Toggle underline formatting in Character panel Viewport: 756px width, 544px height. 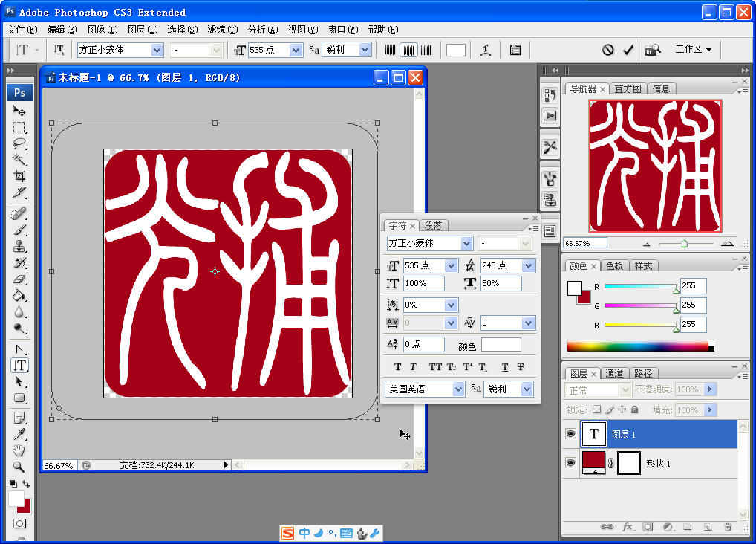(x=505, y=366)
